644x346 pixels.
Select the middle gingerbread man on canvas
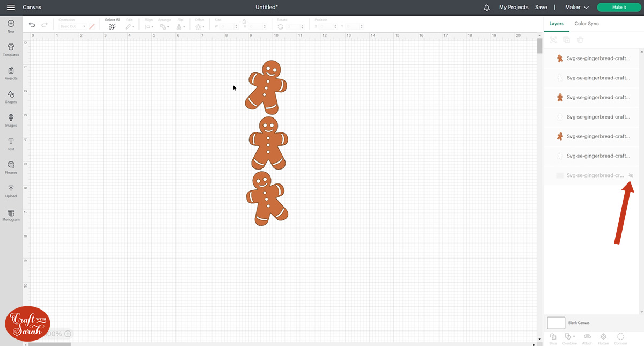[x=268, y=143]
